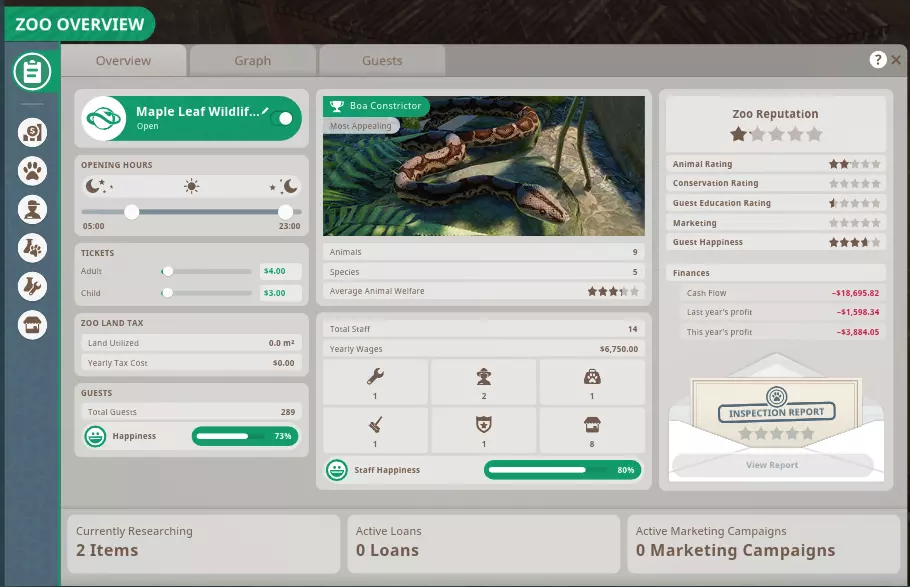
Task: Click the This year's profit row
Action: click(x=782, y=332)
